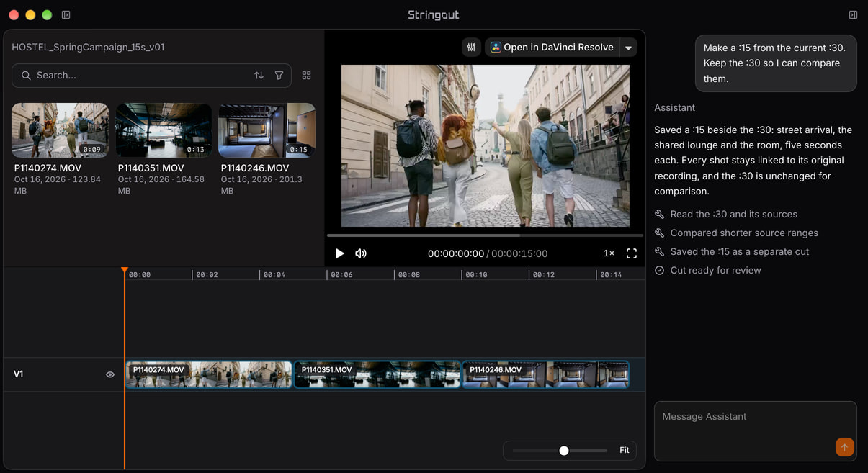868x473 pixels.
Task: Select the P1140351.MOV clip on timeline
Action: (x=377, y=374)
